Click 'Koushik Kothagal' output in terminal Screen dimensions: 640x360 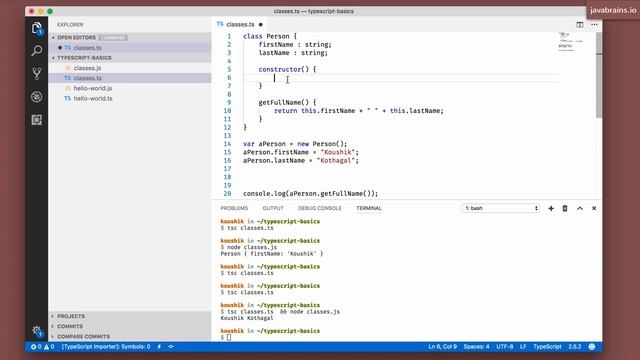click(x=247, y=318)
